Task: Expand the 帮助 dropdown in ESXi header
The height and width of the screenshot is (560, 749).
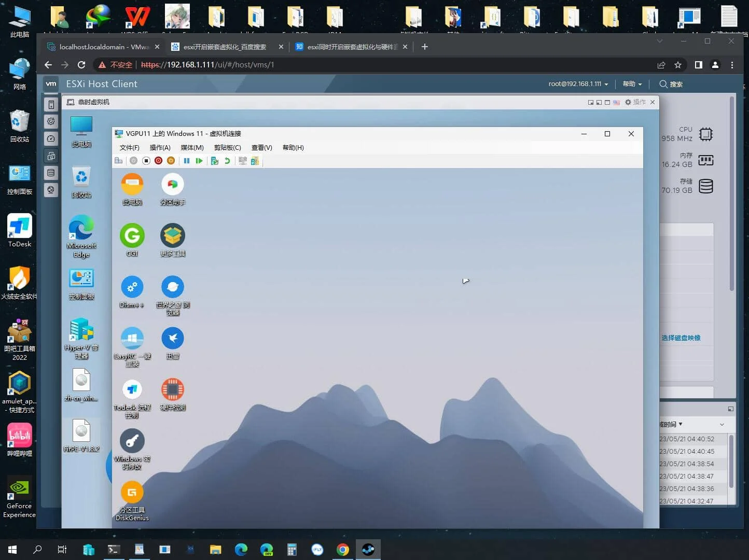Action: coord(632,84)
